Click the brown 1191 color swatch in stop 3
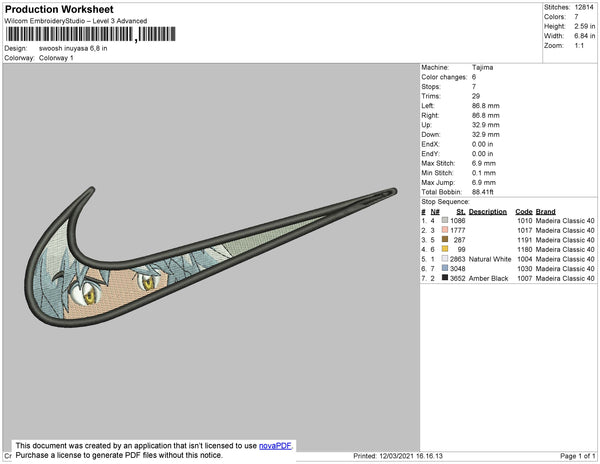The image size is (600, 464). (445, 239)
